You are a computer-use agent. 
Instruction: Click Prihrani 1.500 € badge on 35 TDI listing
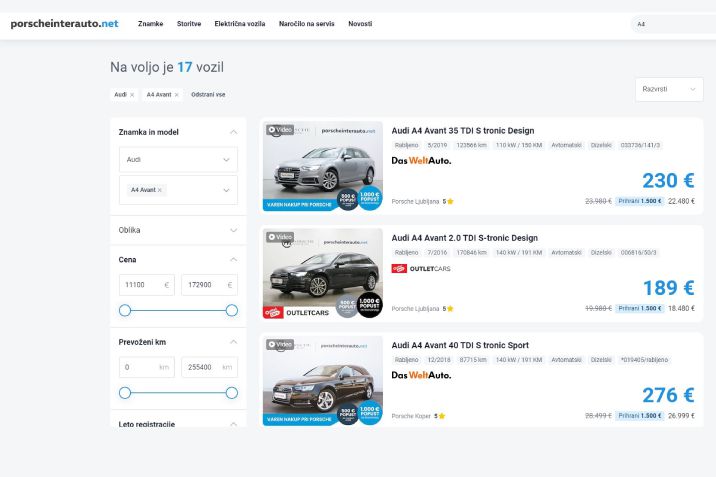(x=639, y=201)
